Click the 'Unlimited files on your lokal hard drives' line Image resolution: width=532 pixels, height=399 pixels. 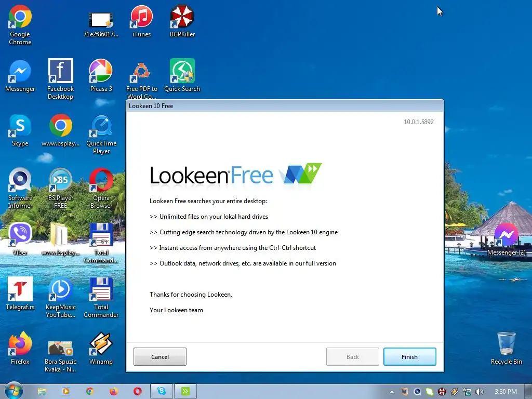(x=209, y=217)
